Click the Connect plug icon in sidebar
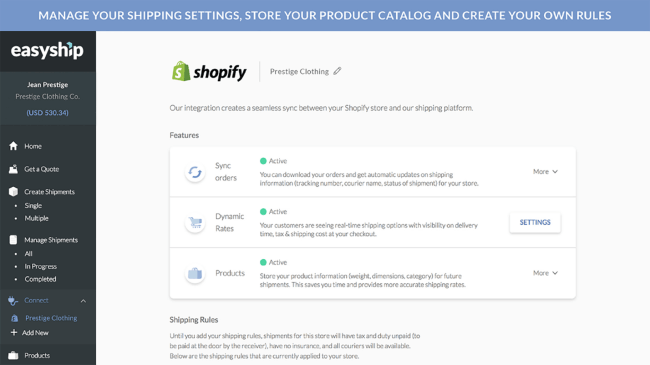Screen dimensions: 650x365 coord(13,300)
